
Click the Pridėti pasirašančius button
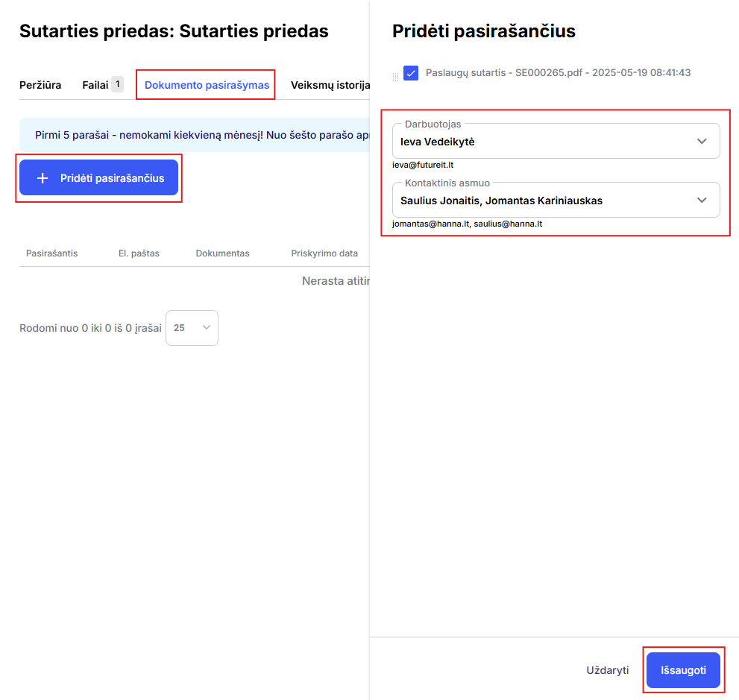(x=98, y=177)
